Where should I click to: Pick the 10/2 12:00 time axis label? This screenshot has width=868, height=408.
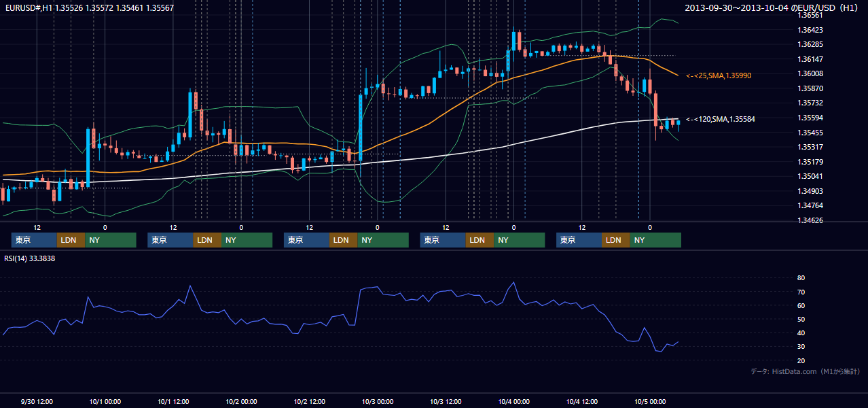[x=310, y=401]
